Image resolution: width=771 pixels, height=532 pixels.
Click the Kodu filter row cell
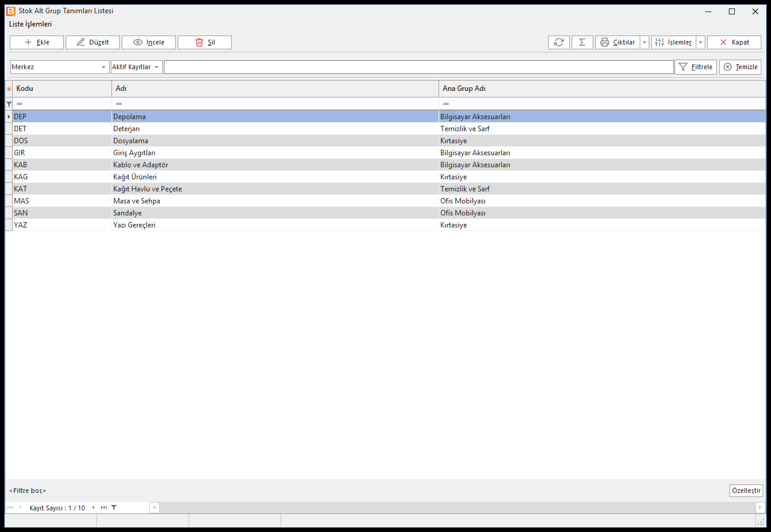62,104
